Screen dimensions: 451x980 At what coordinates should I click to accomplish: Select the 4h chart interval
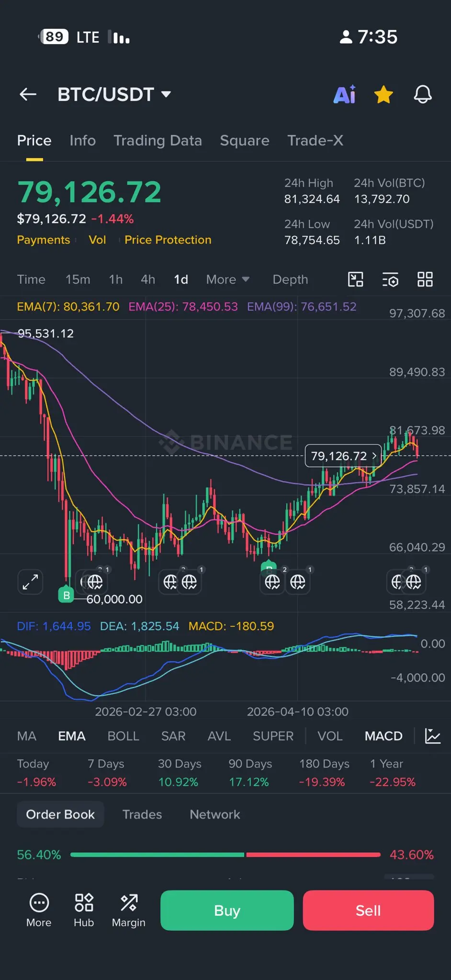tap(148, 279)
